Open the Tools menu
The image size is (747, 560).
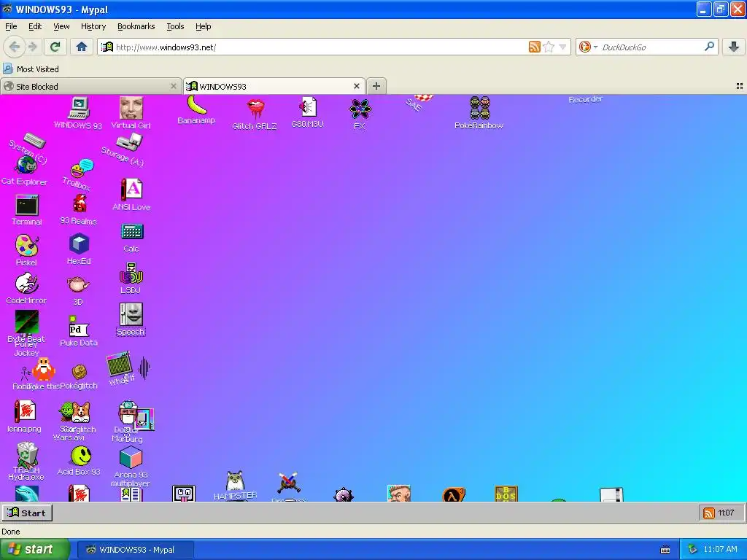click(175, 26)
